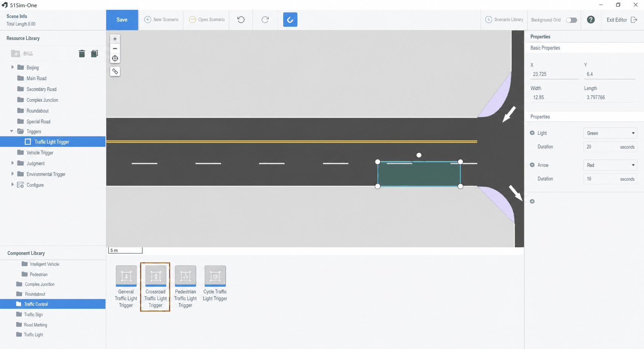Click the bottom-right corner handle of trigger box
Viewport: 644px width, 349px height.
pos(460,186)
